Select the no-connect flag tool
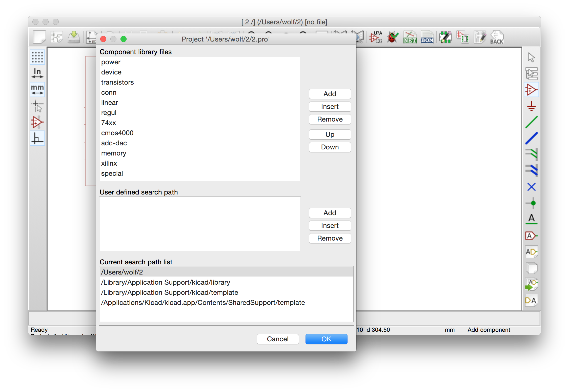This screenshot has width=569, height=392. pos(531,187)
